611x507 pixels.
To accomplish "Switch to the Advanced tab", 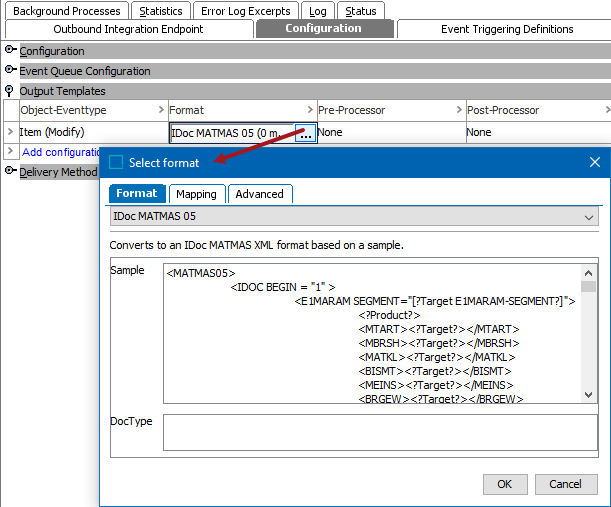I will (x=259, y=194).
